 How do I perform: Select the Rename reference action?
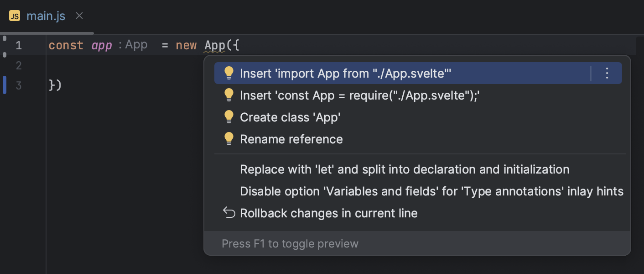point(291,139)
